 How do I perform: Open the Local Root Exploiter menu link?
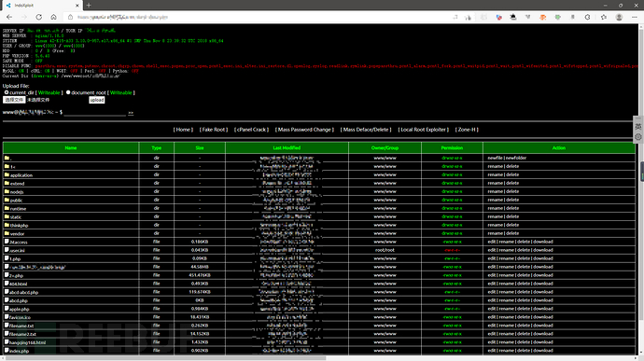coord(423,130)
